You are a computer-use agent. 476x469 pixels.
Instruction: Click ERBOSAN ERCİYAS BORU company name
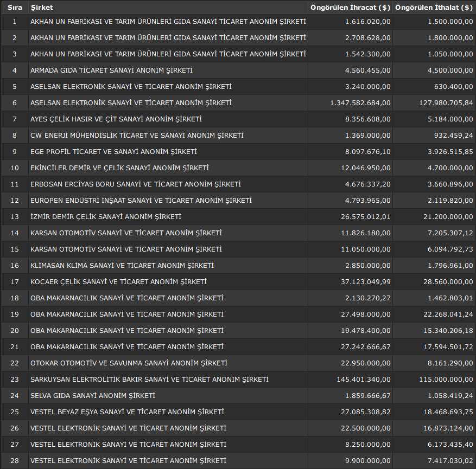pos(136,184)
